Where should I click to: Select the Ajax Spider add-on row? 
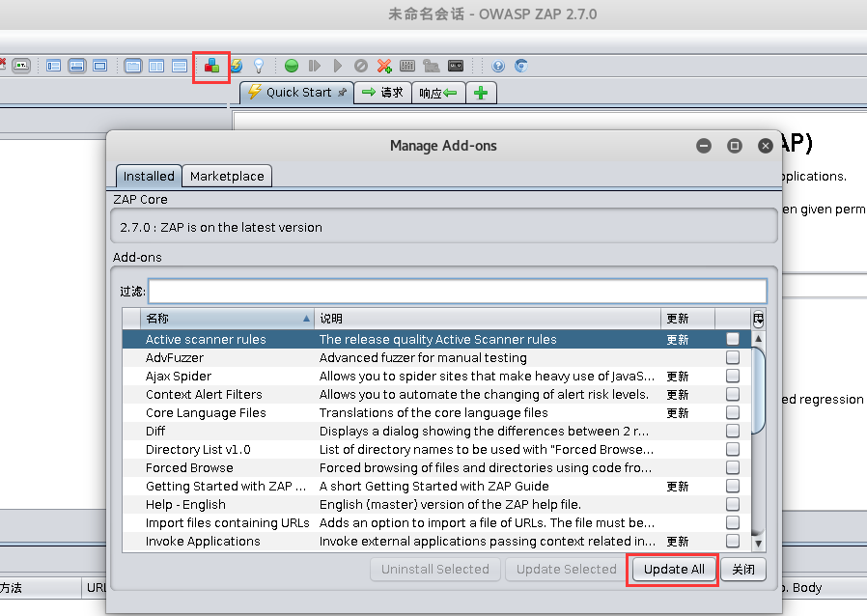point(436,376)
